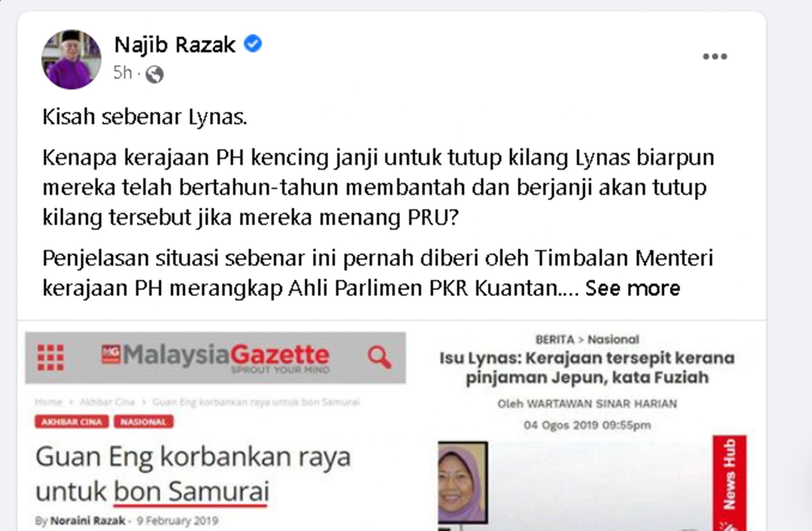
Task: Open Guan Eng korbankan raya headline
Action: coord(193,474)
